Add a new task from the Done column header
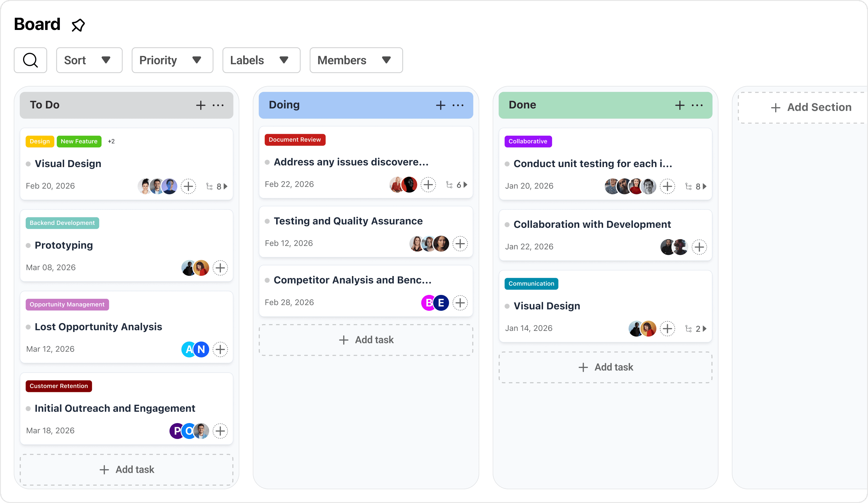This screenshot has height=503, width=868. (x=679, y=105)
